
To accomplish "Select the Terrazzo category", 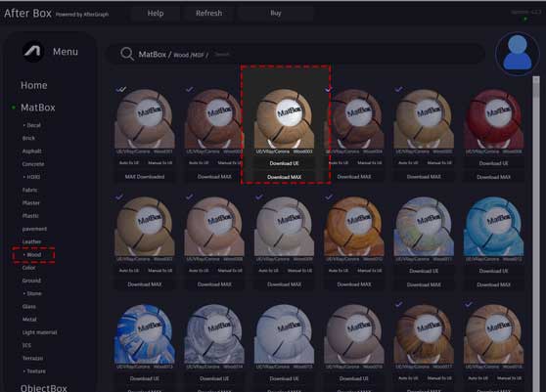I will 32,358.
